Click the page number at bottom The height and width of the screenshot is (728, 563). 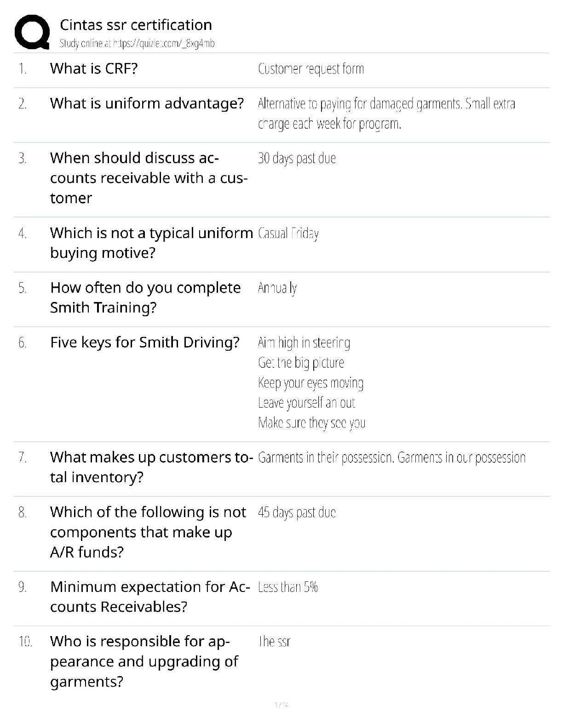[x=281, y=705]
